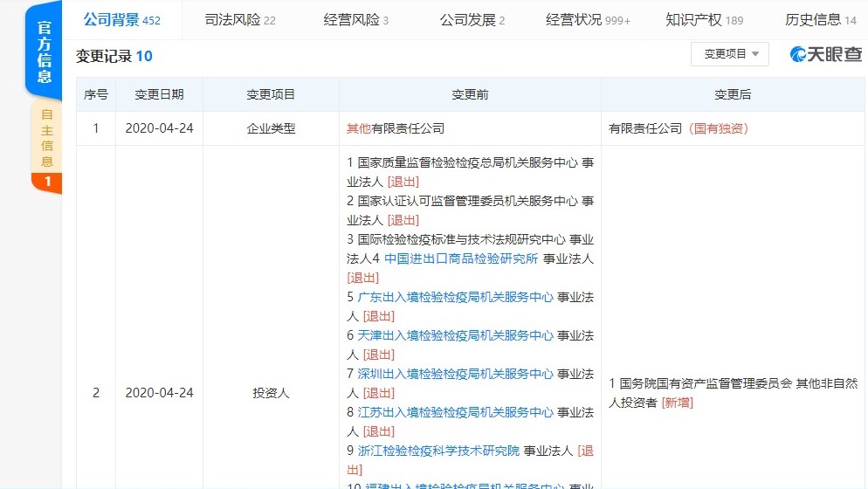Click the 投资人 cell in row 2
The height and width of the screenshot is (489, 868).
tap(271, 393)
